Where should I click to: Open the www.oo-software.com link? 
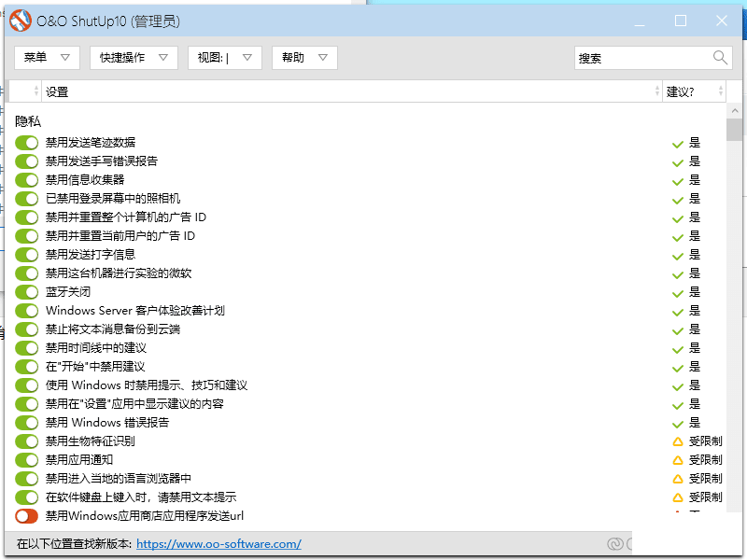218,544
